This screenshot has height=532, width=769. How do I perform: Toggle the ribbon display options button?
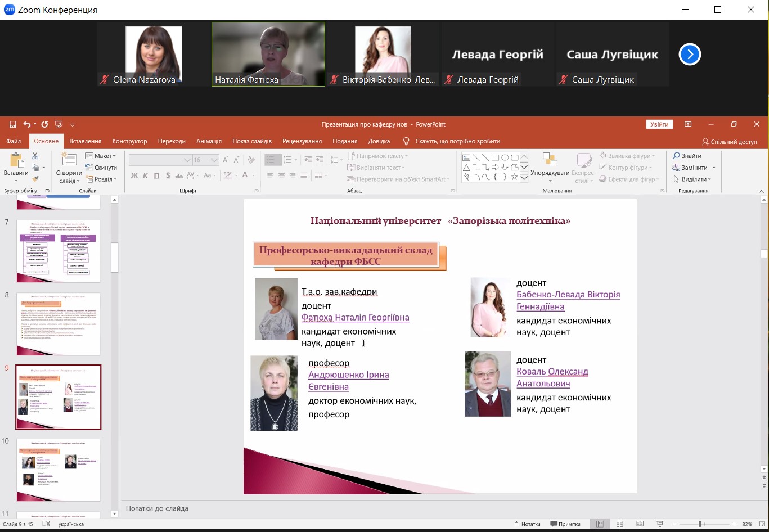tap(688, 124)
